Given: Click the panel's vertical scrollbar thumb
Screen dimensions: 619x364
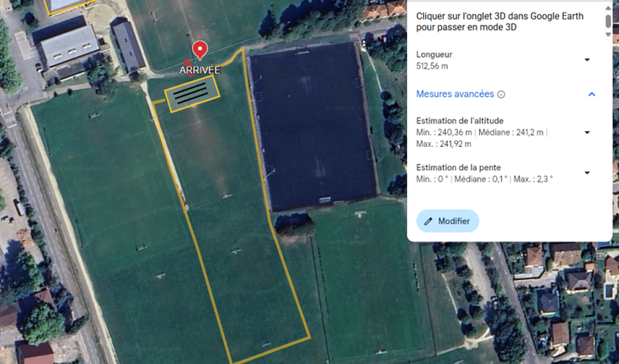Looking at the screenshot, I should point(608,21).
